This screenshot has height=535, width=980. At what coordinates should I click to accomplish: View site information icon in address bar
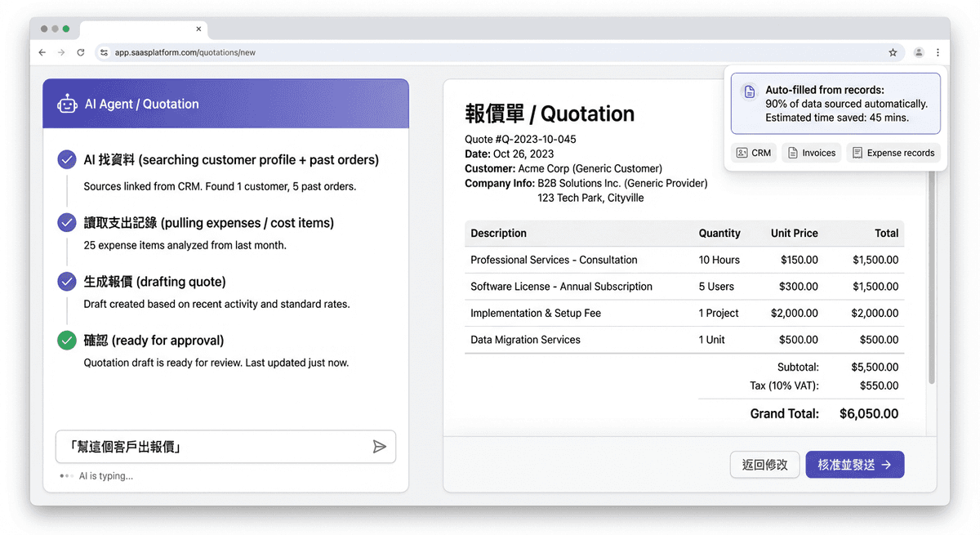coord(104,52)
